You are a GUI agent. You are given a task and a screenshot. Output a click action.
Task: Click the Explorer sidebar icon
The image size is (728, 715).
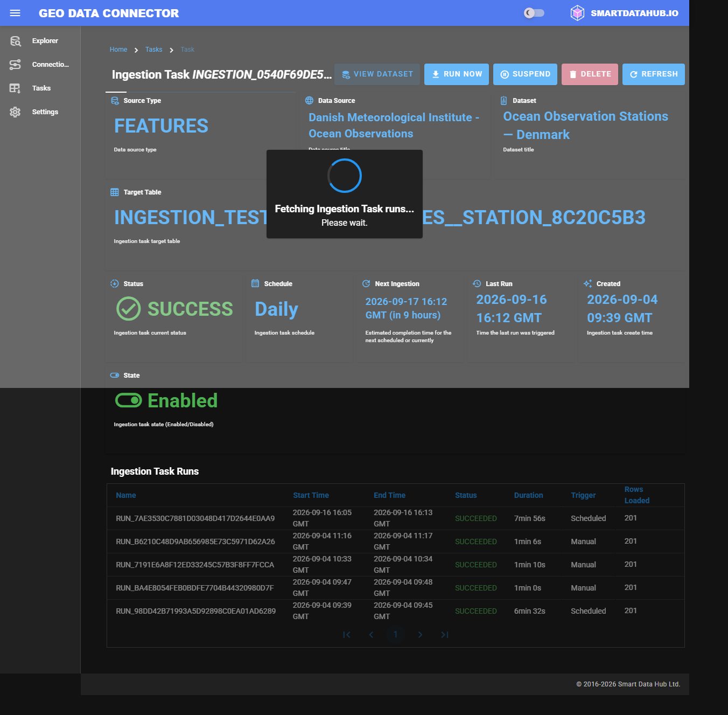click(15, 41)
